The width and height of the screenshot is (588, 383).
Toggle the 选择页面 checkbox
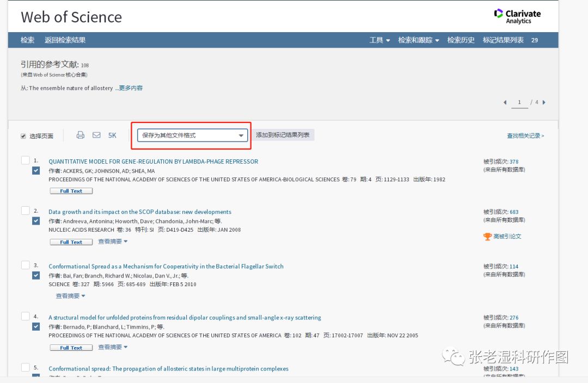coord(23,136)
